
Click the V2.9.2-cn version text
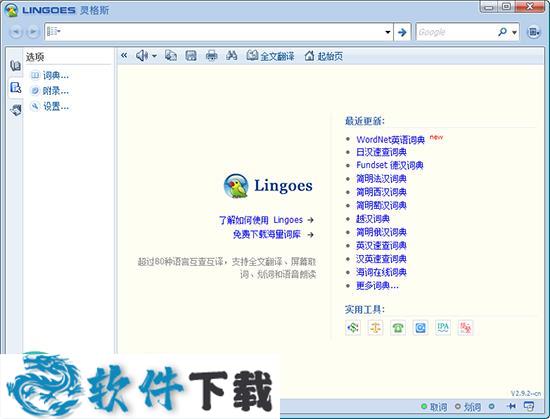pyautogui.click(x=525, y=394)
